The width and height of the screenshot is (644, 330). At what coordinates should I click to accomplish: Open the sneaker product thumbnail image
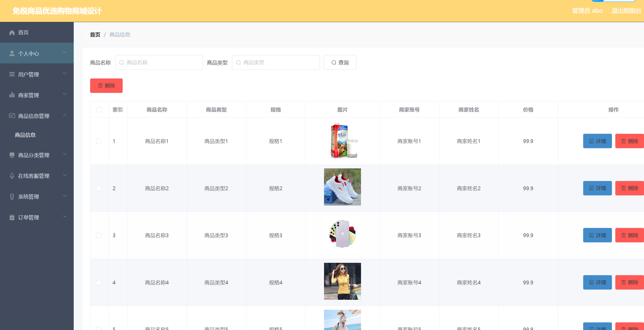(342, 187)
